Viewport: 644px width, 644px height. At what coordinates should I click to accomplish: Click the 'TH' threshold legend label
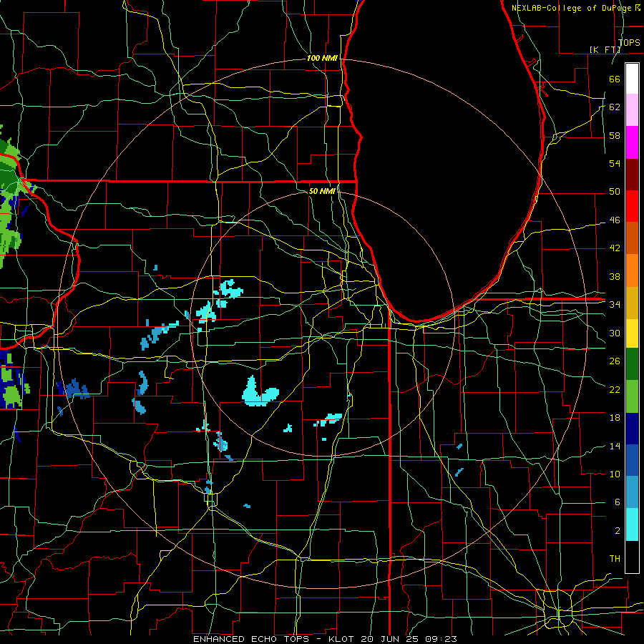(615, 559)
